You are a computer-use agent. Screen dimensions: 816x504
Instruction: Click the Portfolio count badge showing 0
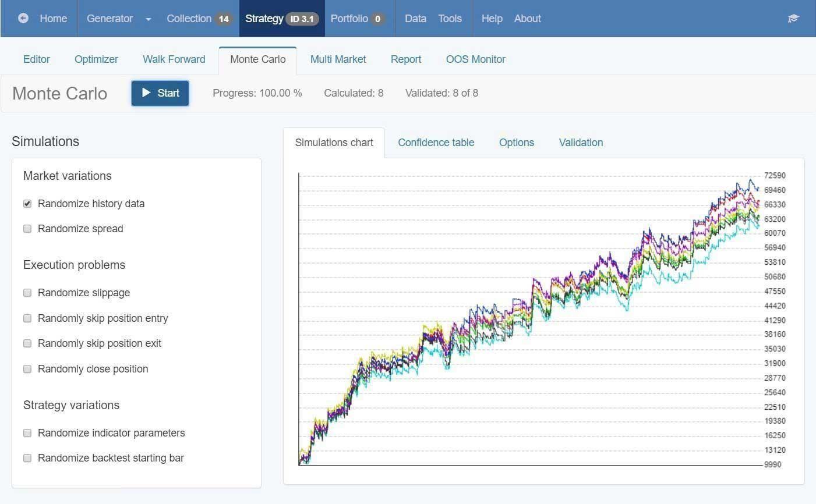(378, 19)
